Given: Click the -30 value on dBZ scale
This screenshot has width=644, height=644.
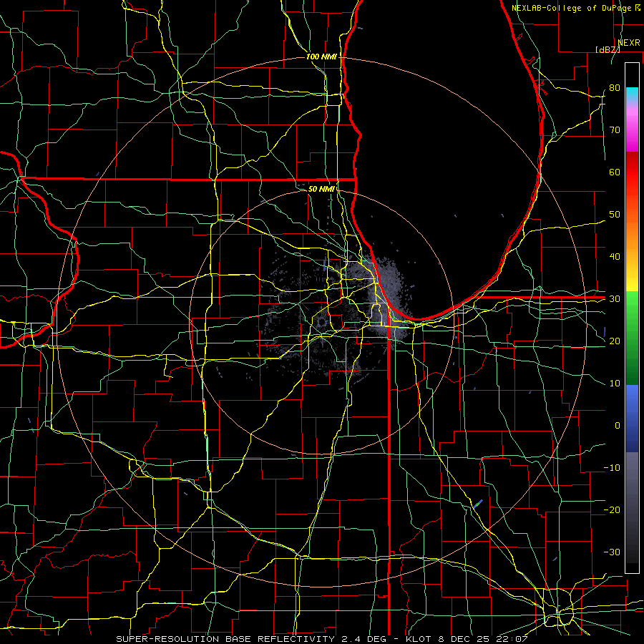Looking at the screenshot, I should click(x=612, y=552).
